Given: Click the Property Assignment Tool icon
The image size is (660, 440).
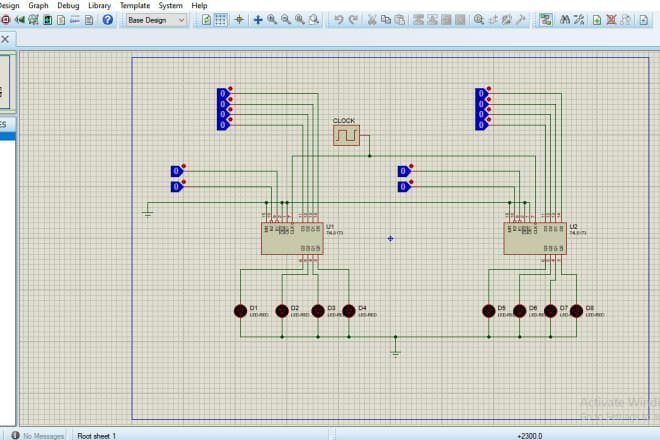Looking at the screenshot, I should point(579,20).
